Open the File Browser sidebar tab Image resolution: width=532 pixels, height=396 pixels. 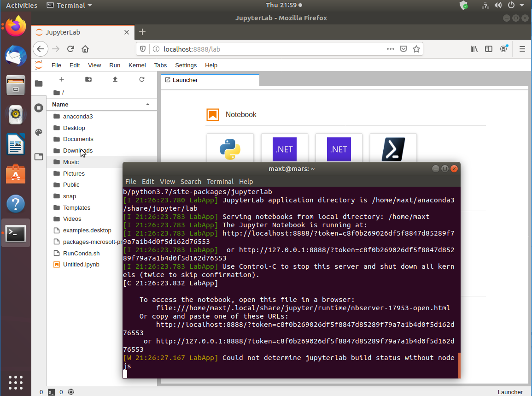pos(39,83)
